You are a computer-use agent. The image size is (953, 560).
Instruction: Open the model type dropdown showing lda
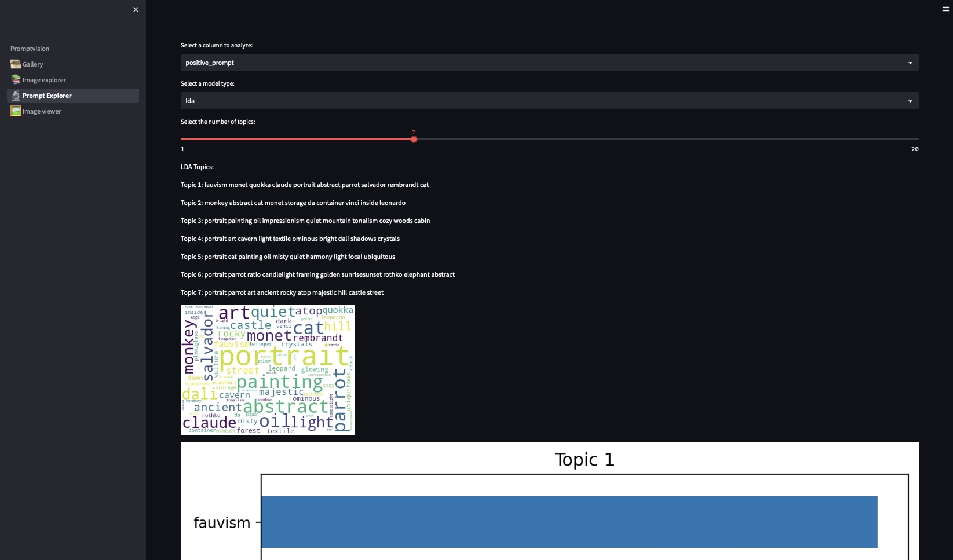549,100
